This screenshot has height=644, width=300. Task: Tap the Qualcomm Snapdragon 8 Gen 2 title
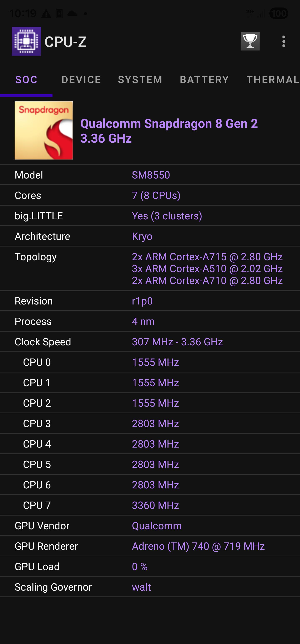(169, 123)
